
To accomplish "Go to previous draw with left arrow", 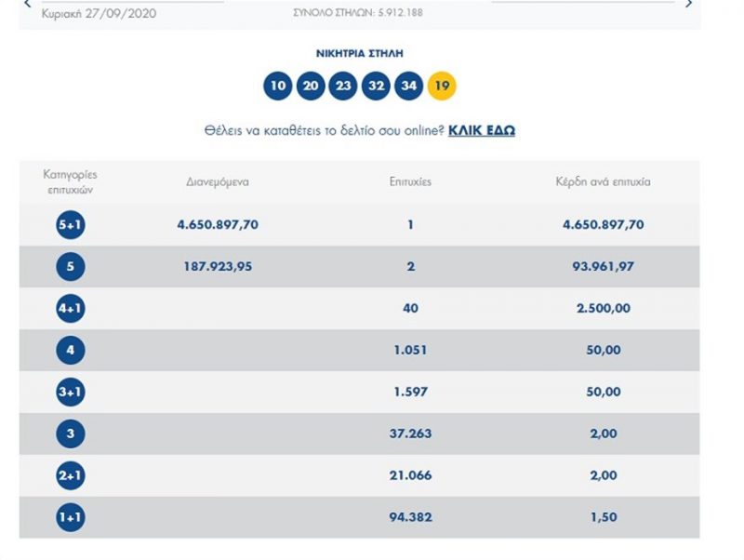I will pyautogui.click(x=28, y=5).
